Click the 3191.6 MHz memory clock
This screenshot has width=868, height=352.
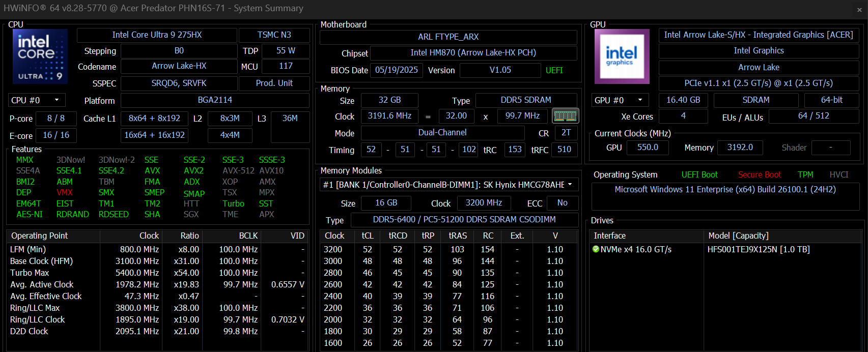coord(389,116)
